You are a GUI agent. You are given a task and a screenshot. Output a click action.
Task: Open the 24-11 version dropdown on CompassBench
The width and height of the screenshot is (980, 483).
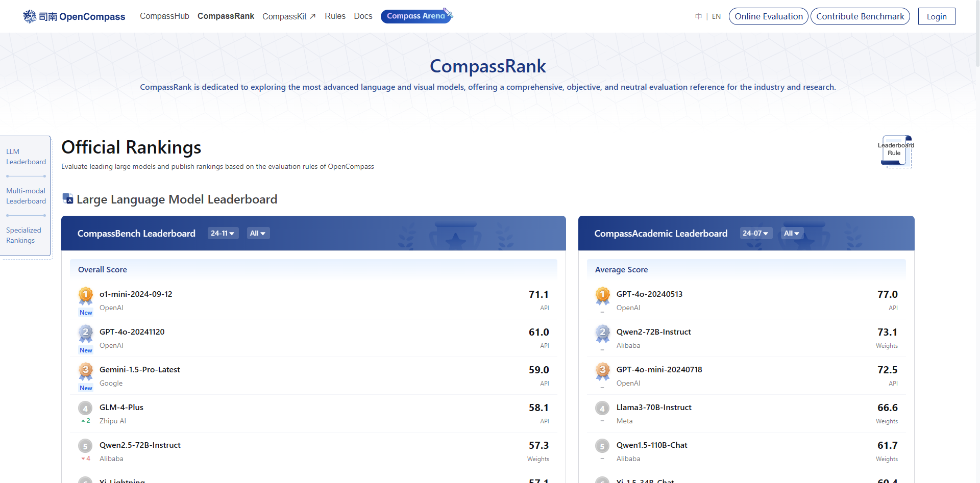click(223, 233)
